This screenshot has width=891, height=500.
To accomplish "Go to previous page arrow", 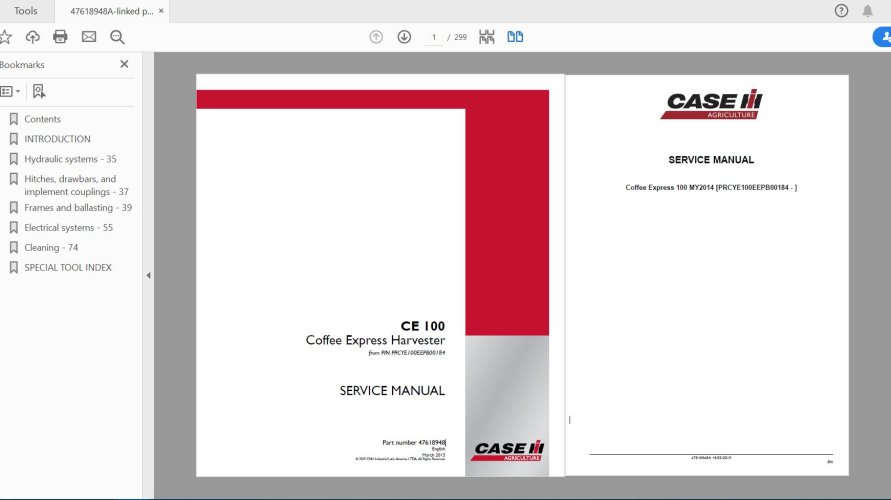I will coord(376,37).
